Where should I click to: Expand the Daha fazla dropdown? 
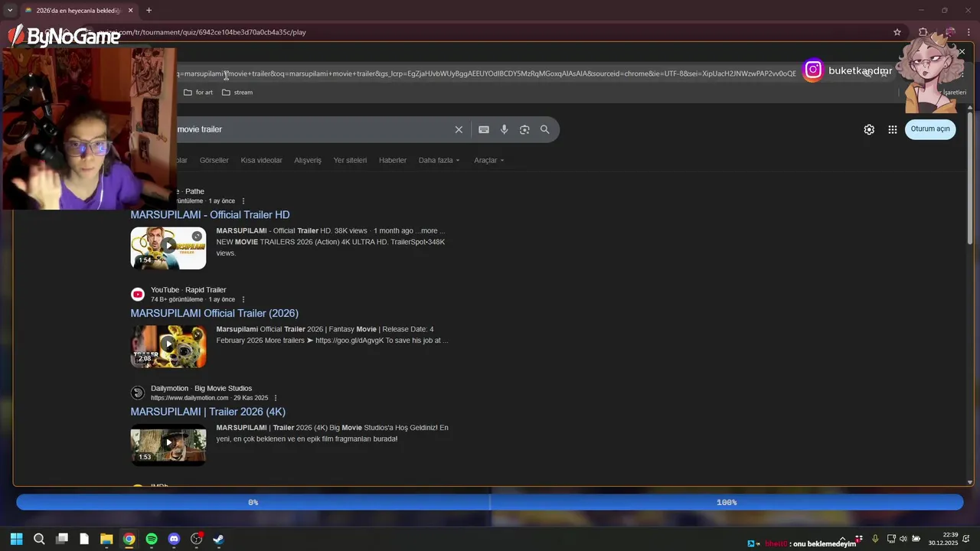click(439, 161)
